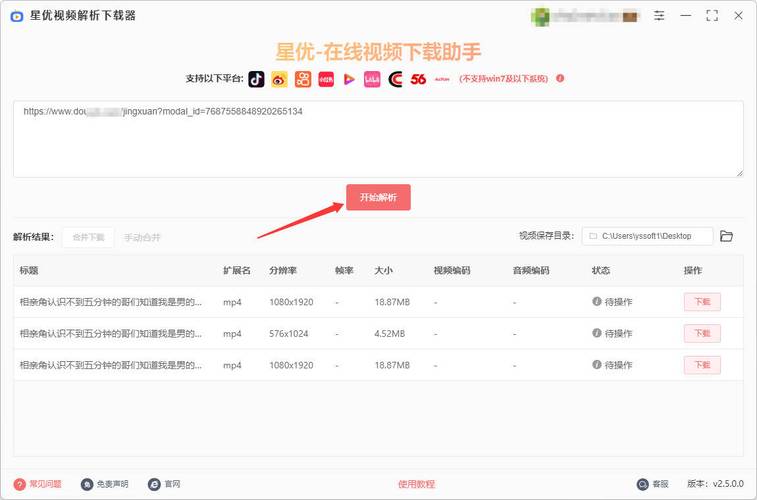Image resolution: width=757 pixels, height=500 pixels.
Task: Click the red C-shaped platform icon
Action: [395, 79]
